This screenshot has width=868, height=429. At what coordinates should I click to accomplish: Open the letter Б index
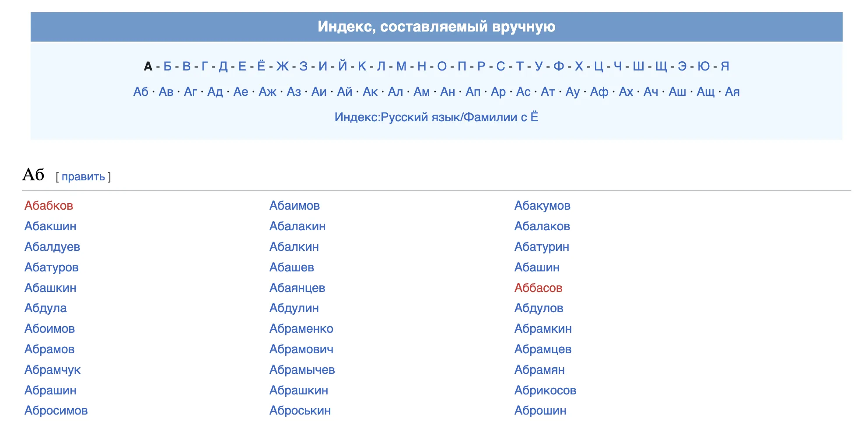pos(166,67)
